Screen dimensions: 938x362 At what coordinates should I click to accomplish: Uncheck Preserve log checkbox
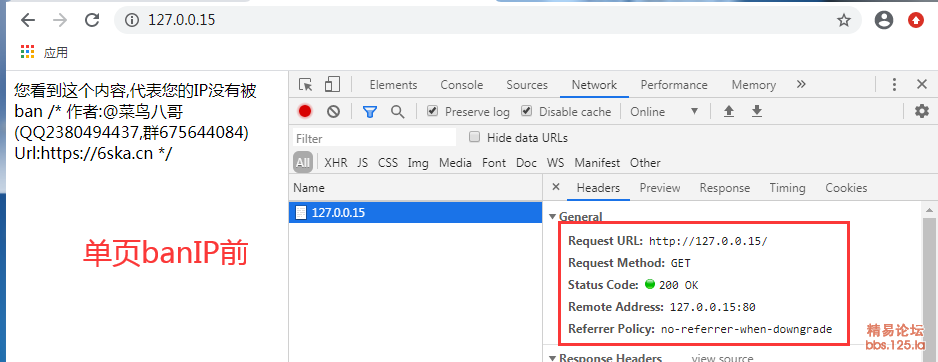(x=433, y=111)
